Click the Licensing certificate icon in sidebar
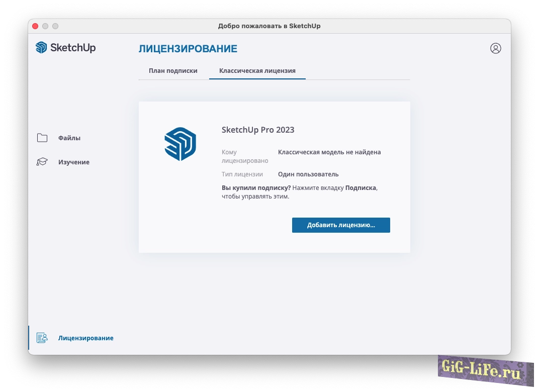This screenshot has width=539, height=392. click(x=42, y=338)
